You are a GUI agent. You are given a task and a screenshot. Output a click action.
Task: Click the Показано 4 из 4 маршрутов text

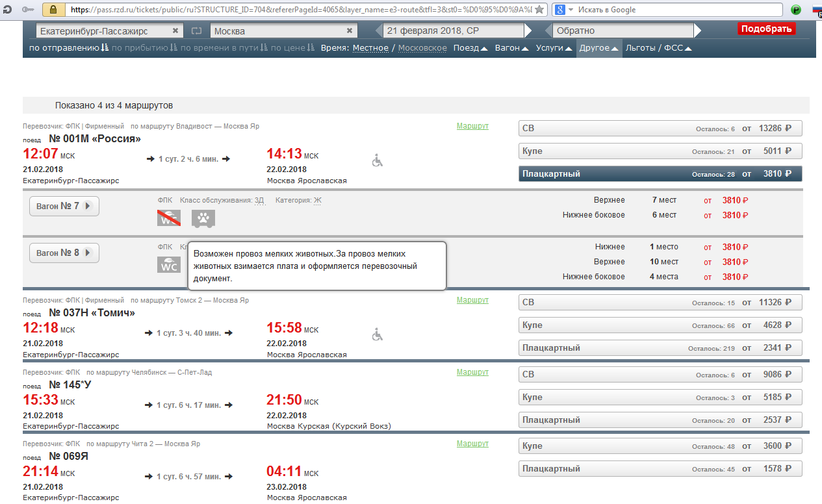(114, 105)
